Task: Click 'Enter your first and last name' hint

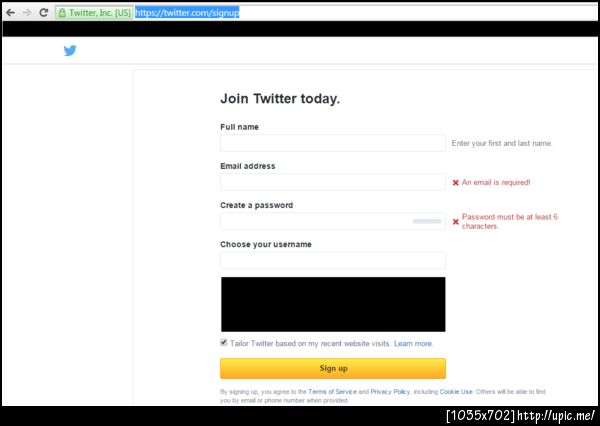Action: (502, 143)
